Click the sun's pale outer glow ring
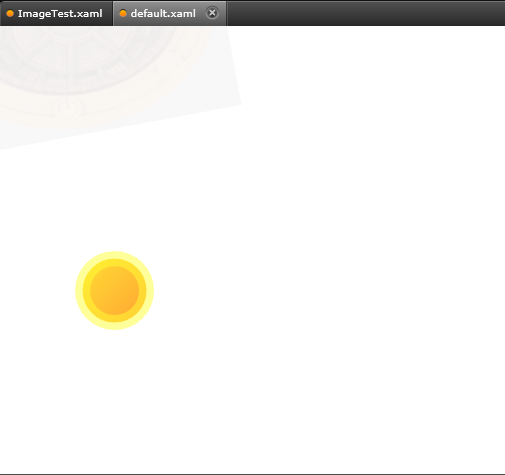This screenshot has width=505, height=475. 114,255
